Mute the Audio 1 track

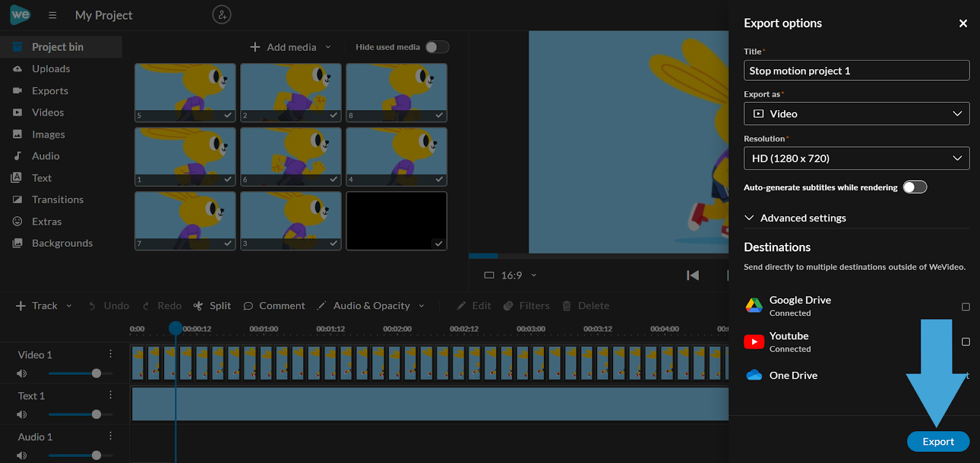coord(22,456)
